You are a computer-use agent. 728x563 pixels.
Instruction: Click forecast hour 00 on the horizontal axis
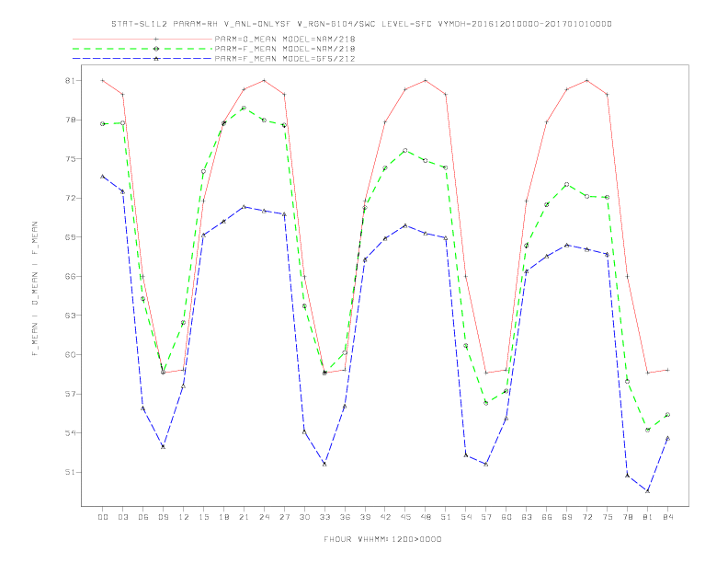pyautogui.click(x=103, y=517)
